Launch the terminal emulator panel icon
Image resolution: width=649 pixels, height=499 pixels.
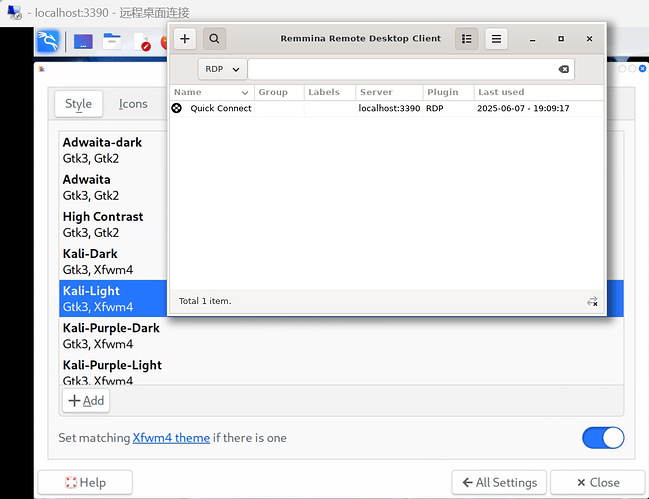tap(83, 42)
